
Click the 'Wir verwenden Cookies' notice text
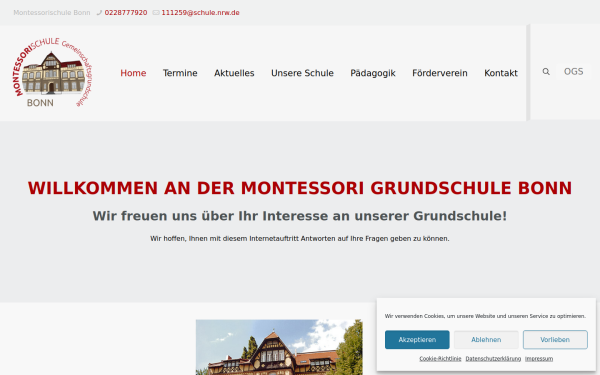pos(485,316)
